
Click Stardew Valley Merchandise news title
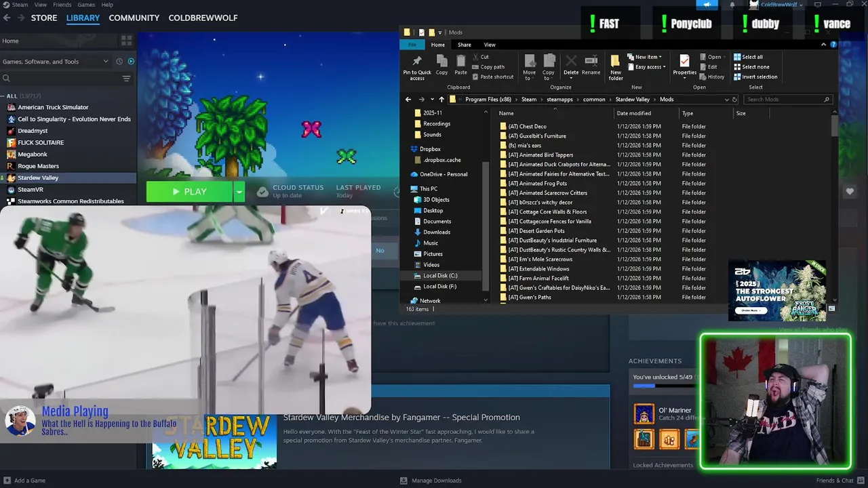[x=401, y=418]
